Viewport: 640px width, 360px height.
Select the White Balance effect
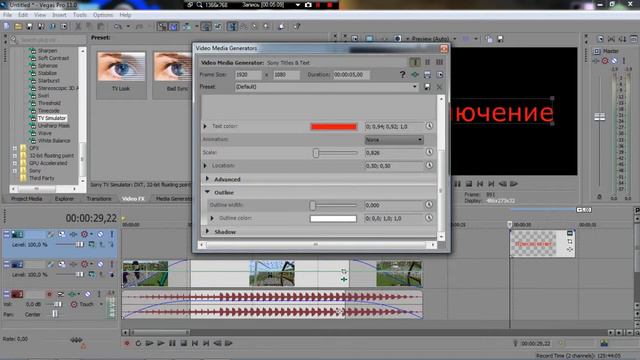point(54,140)
